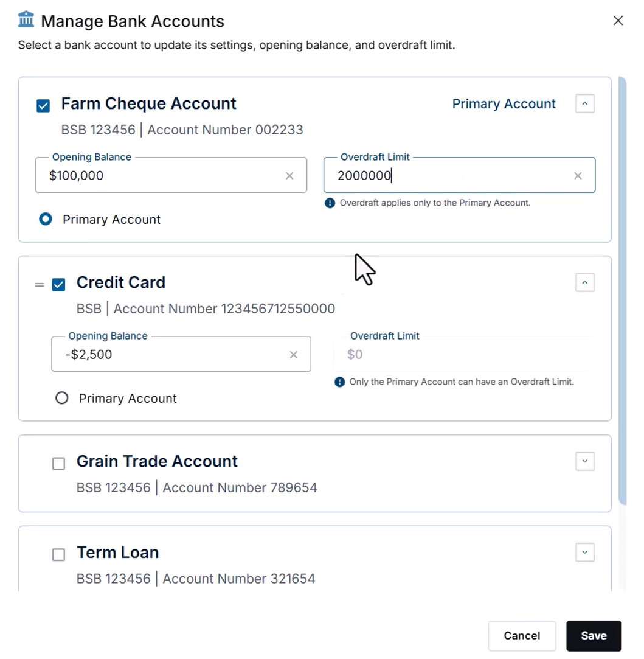
Task: Click info icon beside Only the Primary Account note
Action: 339,382
